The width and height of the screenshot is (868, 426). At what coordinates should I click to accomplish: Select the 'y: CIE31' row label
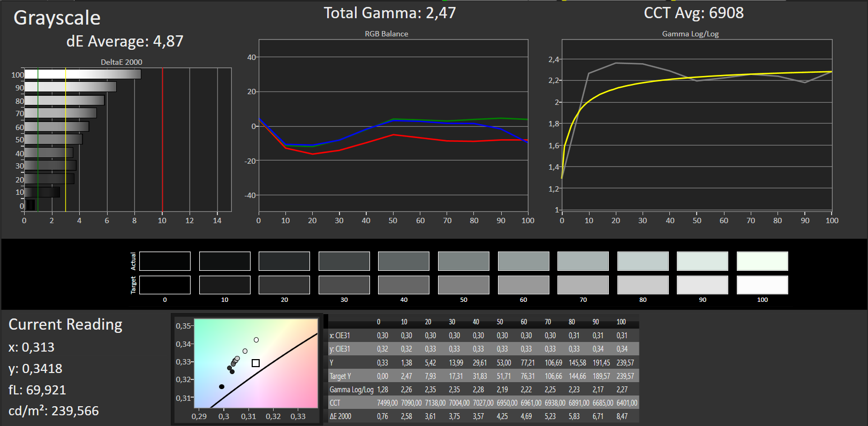tap(339, 349)
